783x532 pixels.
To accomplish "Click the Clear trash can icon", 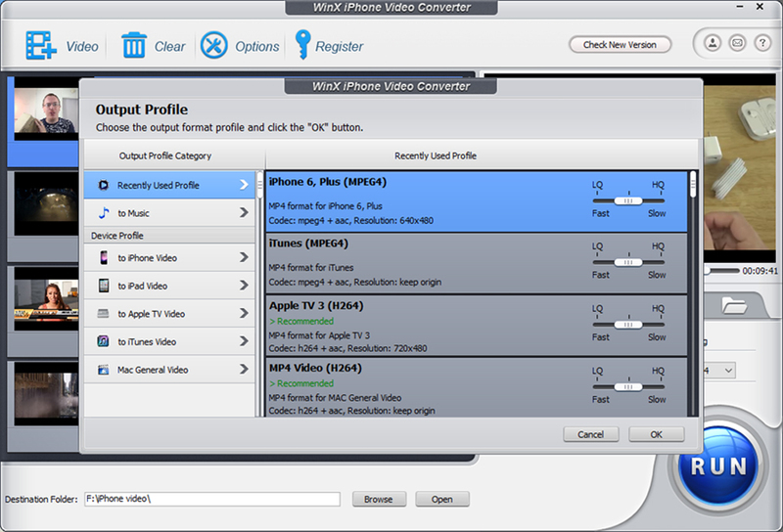I will 134,45.
